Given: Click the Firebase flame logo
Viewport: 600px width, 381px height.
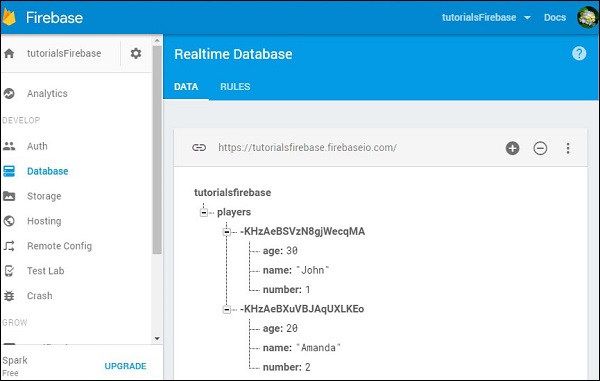Looking at the screenshot, I should pyautogui.click(x=9, y=17).
